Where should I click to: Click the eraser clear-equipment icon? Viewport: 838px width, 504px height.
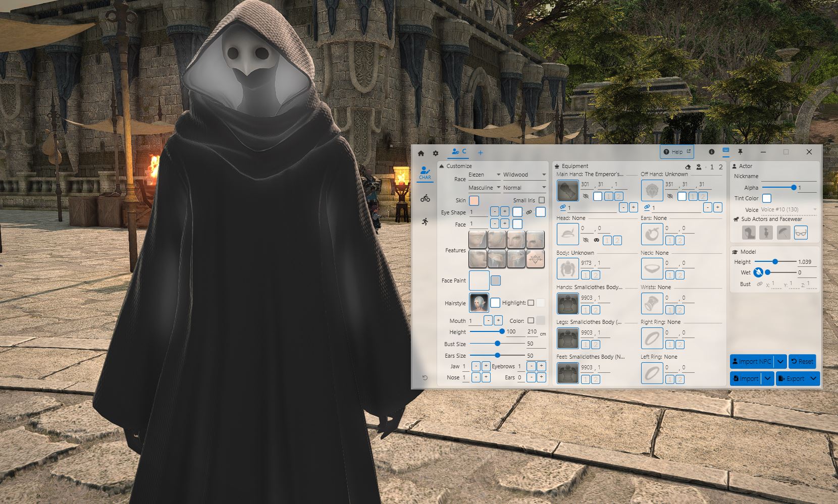point(688,166)
